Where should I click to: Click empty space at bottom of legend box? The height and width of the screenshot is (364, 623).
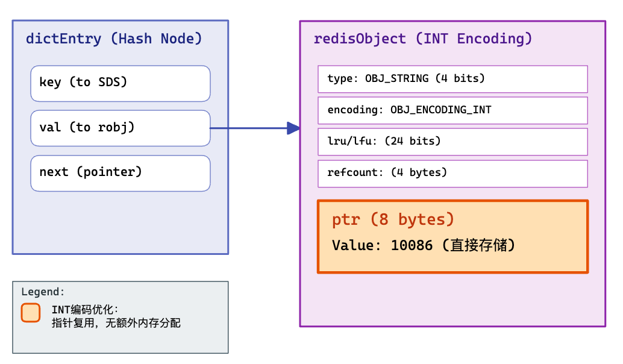click(121, 342)
